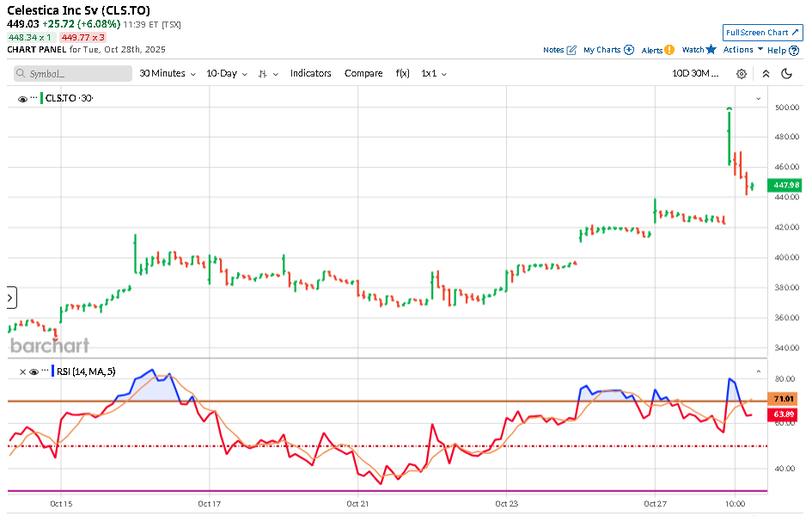812x516 pixels.
Task: Open the Help question mark icon
Action: [x=794, y=51]
